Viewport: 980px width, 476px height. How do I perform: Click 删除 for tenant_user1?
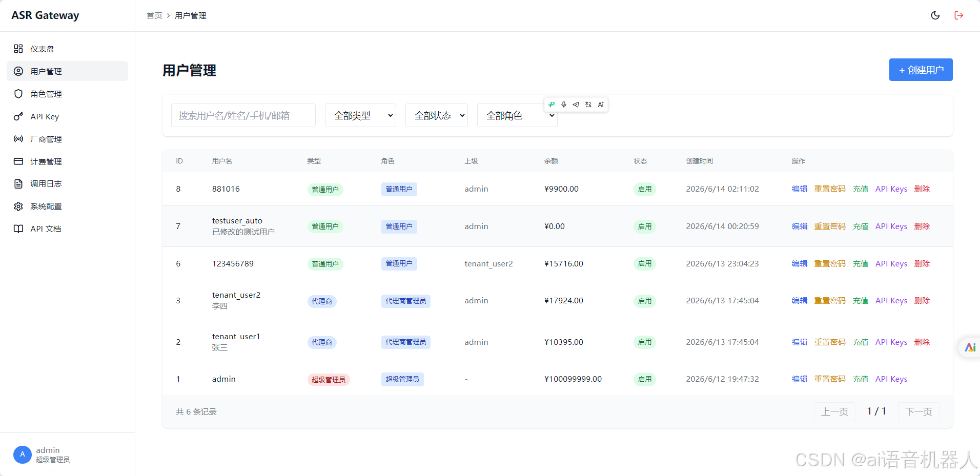(922, 342)
